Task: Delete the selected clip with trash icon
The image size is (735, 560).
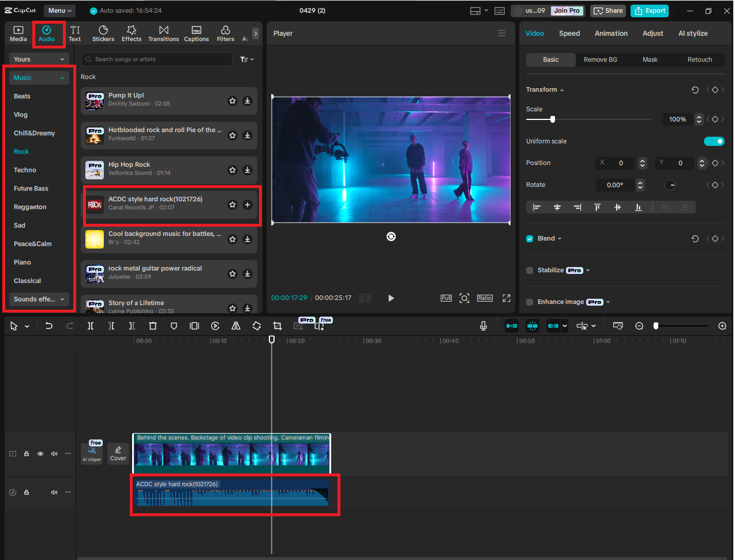Action: point(153,326)
